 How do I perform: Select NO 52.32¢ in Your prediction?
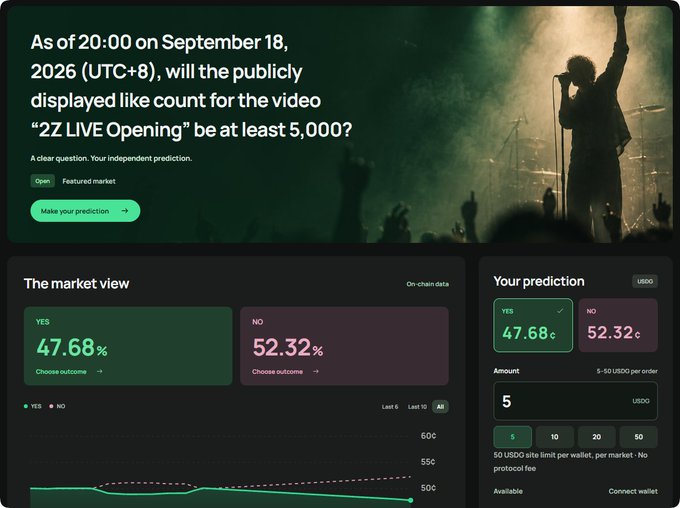coord(618,325)
